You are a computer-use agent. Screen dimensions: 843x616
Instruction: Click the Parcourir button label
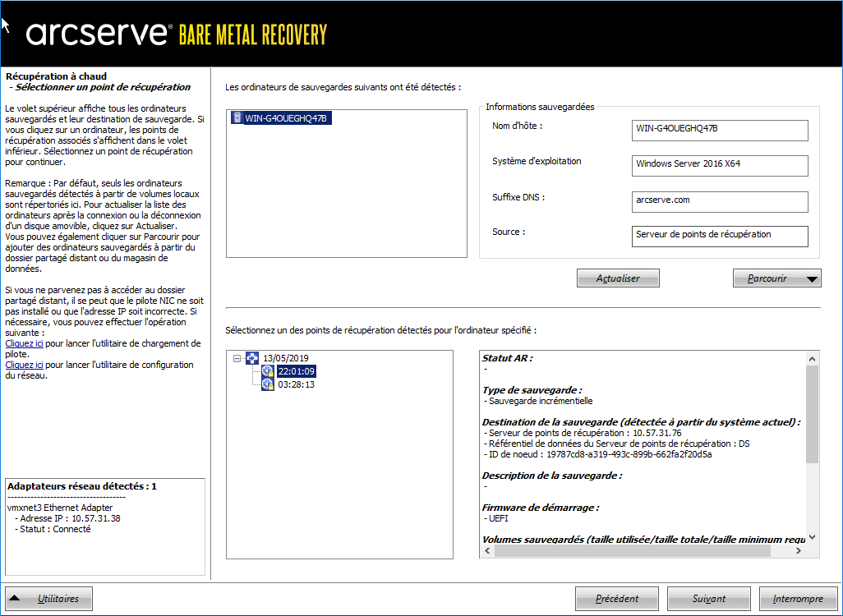pyautogui.click(x=767, y=278)
